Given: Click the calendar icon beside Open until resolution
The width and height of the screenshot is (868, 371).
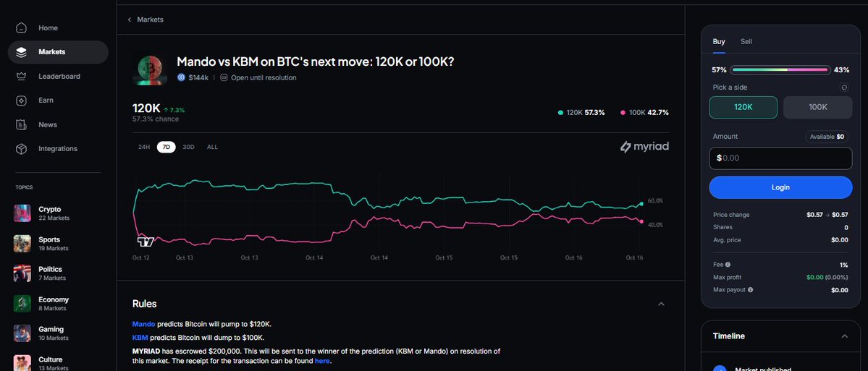Looking at the screenshot, I should (224, 78).
